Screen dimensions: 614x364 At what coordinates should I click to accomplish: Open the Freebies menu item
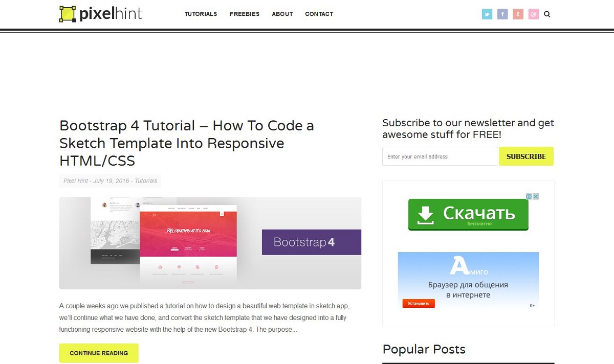coord(245,14)
